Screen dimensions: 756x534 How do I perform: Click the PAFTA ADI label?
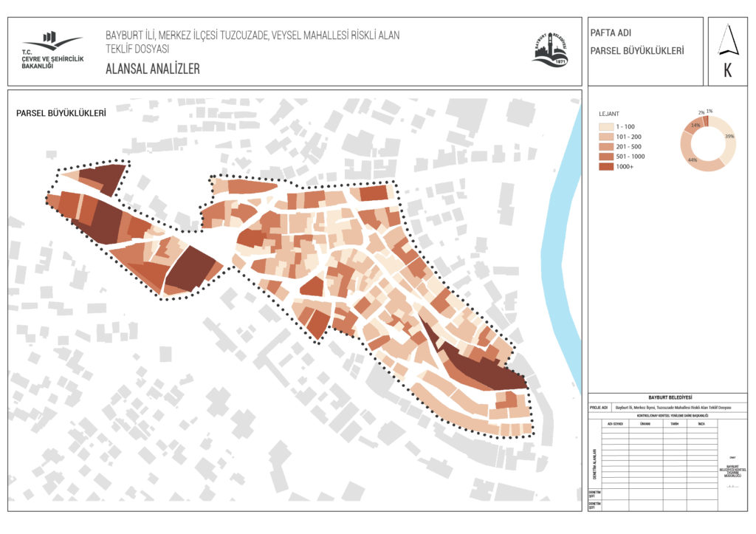[x=611, y=34]
